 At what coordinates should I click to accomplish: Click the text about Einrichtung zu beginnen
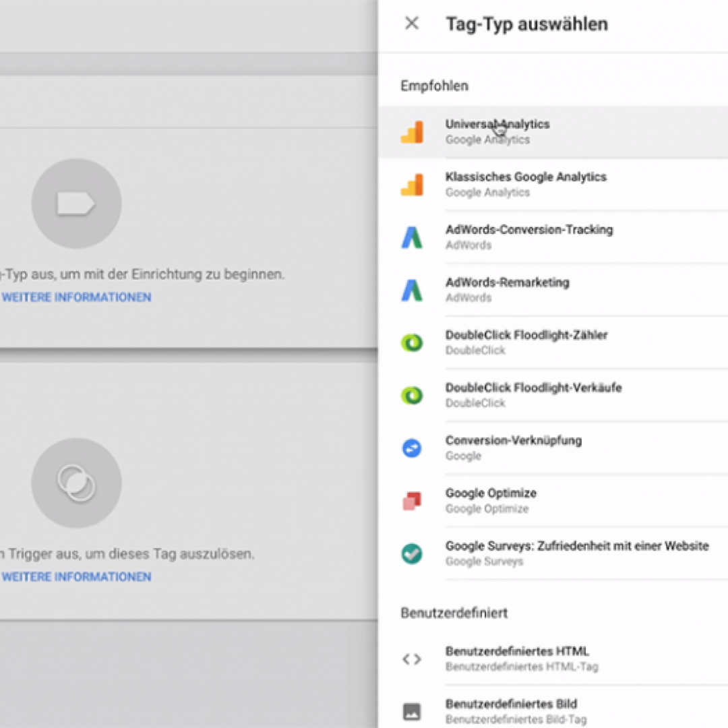point(142,274)
